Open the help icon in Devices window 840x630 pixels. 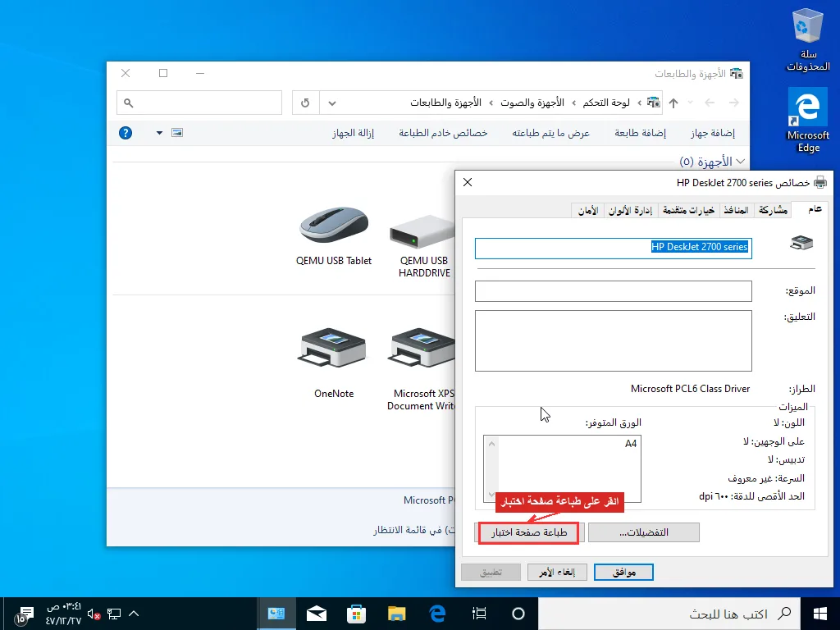126,133
